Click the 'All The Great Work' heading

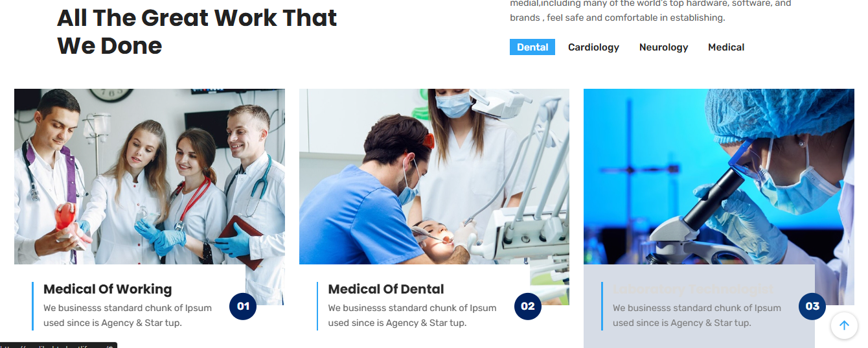click(197, 31)
